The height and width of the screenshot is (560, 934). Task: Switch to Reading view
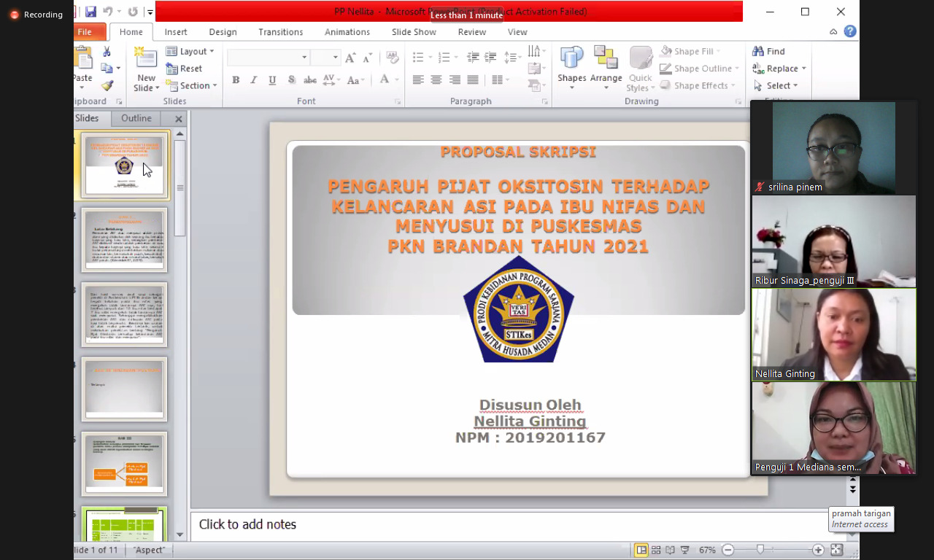670,550
